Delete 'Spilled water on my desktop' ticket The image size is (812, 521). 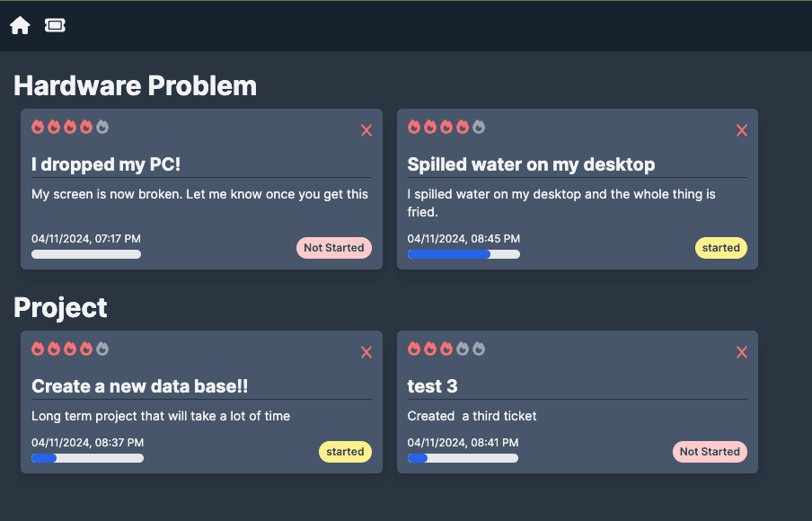coord(742,130)
